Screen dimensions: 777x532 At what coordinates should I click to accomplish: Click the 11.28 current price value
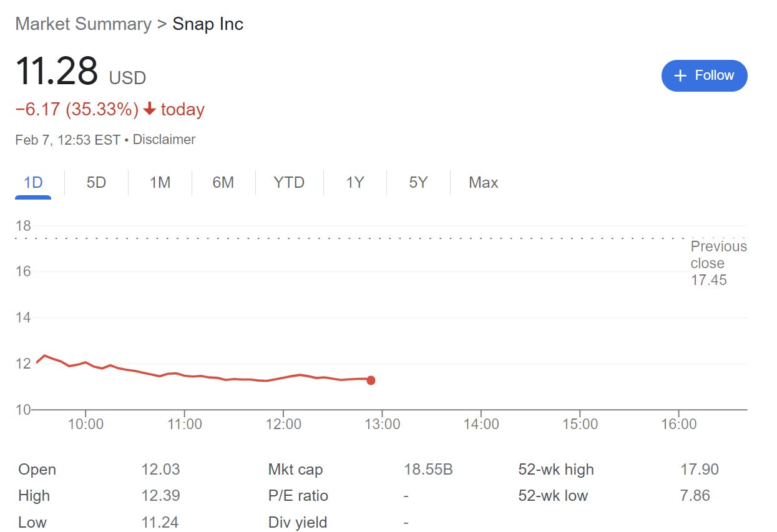click(x=57, y=71)
